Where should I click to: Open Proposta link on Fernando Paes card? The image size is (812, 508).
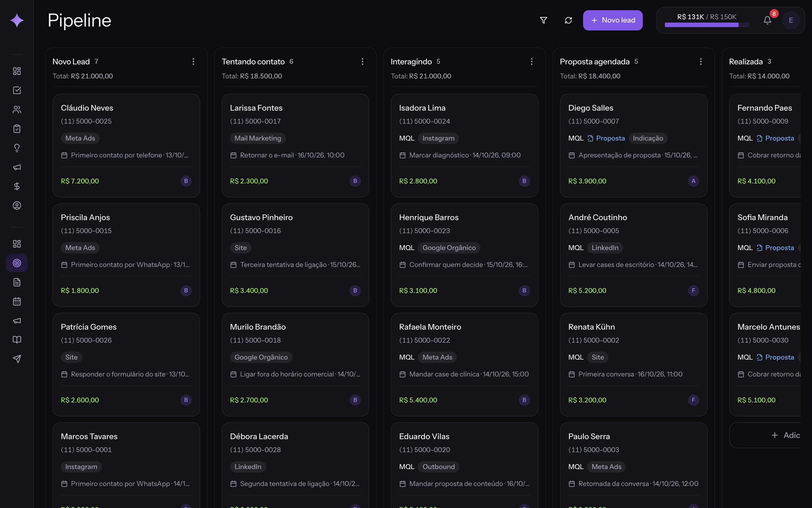pyautogui.click(x=775, y=138)
